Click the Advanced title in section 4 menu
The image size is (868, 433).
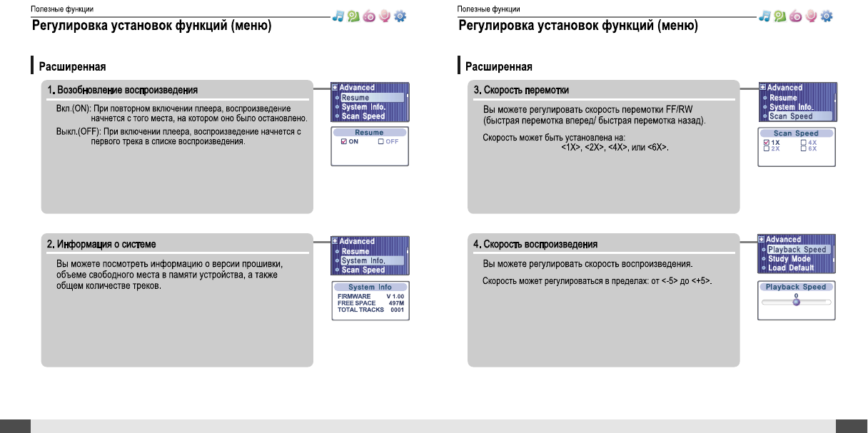coord(784,240)
